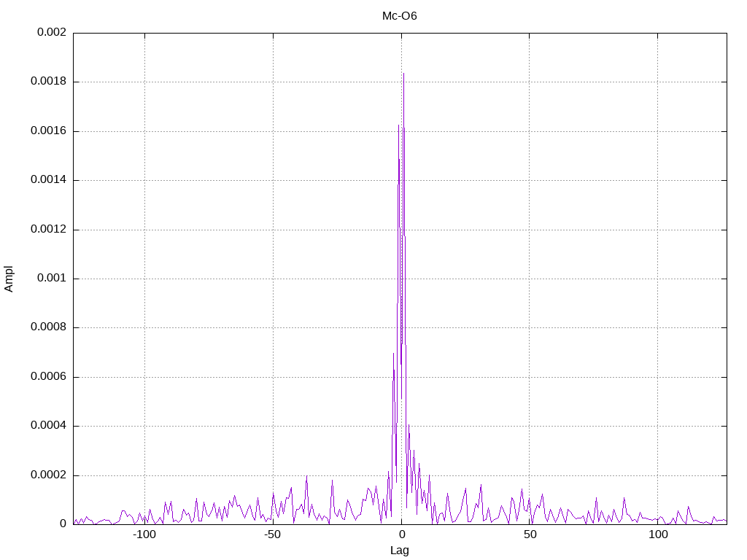Click y-axis tick value 0.002

52,32
